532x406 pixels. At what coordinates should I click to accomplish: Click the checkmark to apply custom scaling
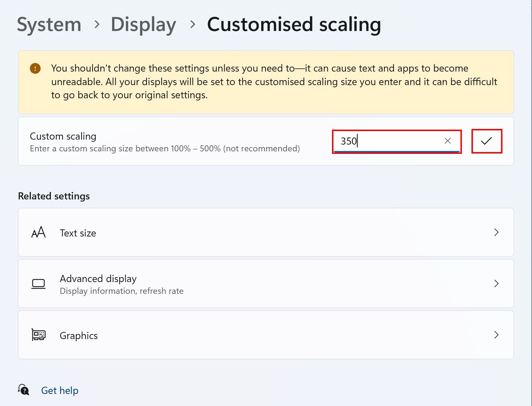[x=486, y=141]
